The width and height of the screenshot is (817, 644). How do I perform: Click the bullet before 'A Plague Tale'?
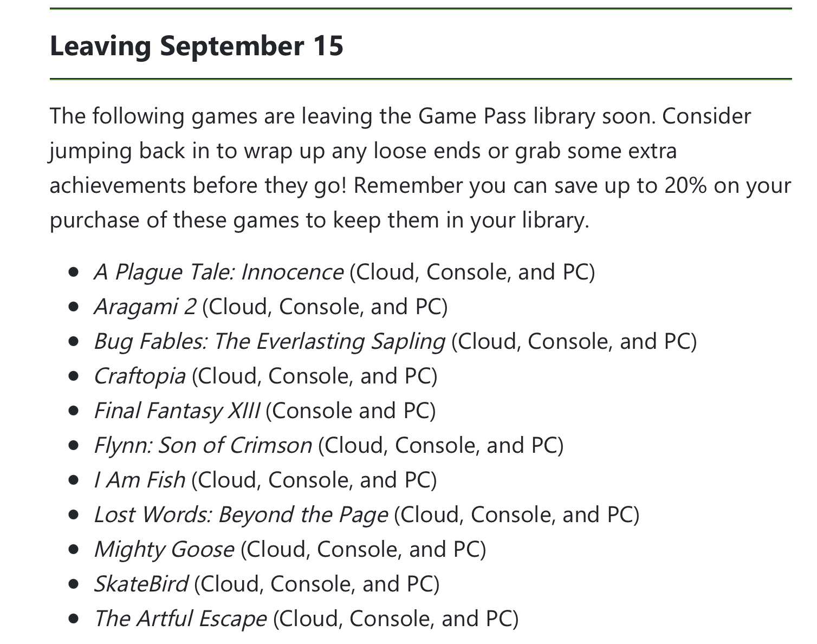tap(74, 272)
